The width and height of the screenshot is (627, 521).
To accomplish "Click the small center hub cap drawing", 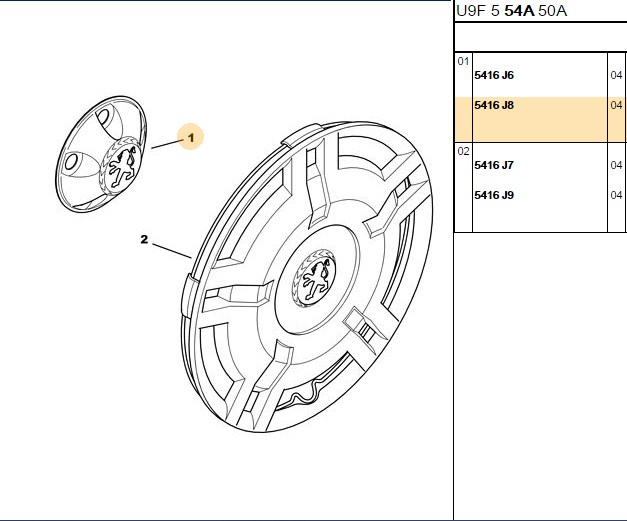I will pyautogui.click(x=101, y=155).
